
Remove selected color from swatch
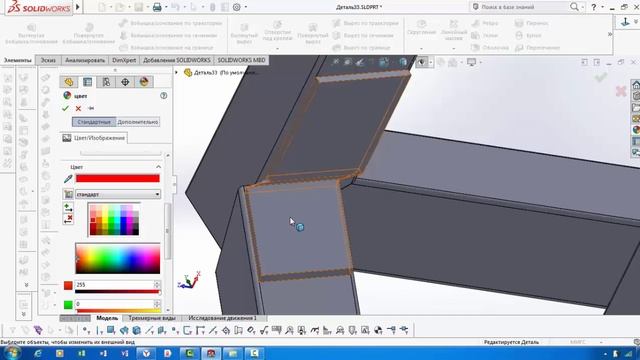point(68,219)
